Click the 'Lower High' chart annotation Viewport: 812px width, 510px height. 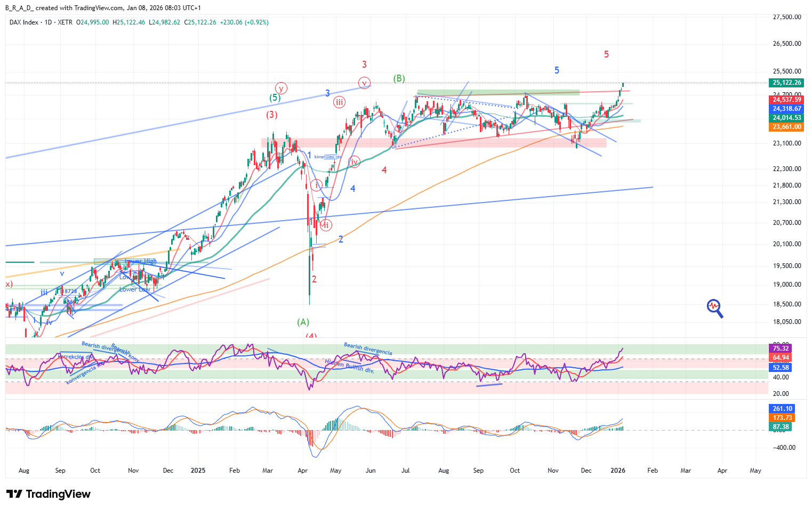pos(141,261)
